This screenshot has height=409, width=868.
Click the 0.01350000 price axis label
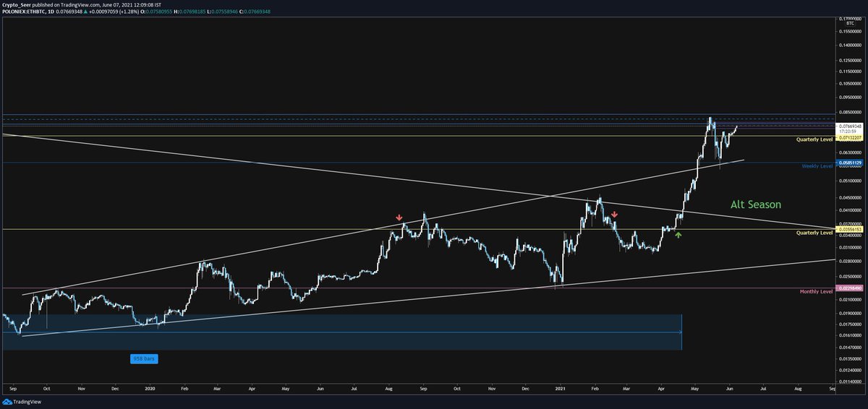click(x=850, y=359)
